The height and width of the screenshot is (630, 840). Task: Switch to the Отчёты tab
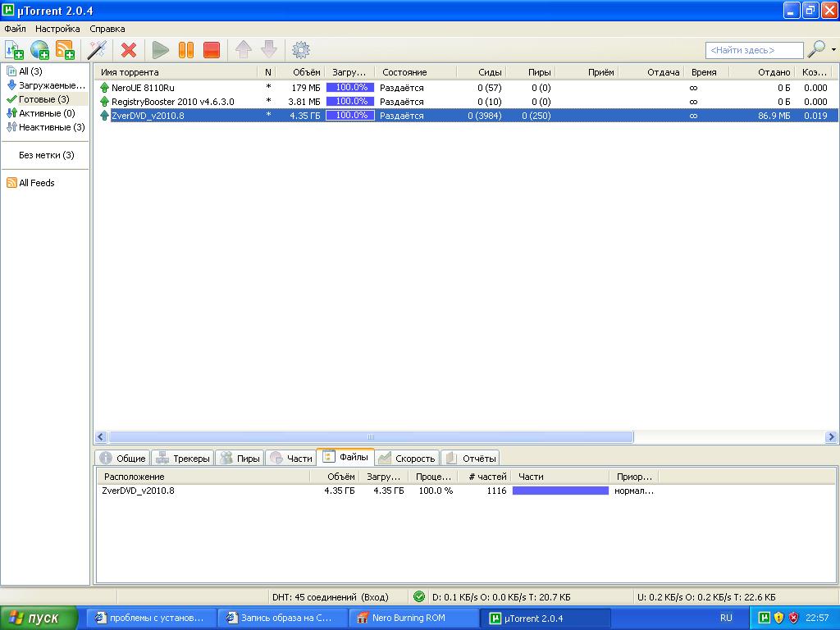pos(470,458)
